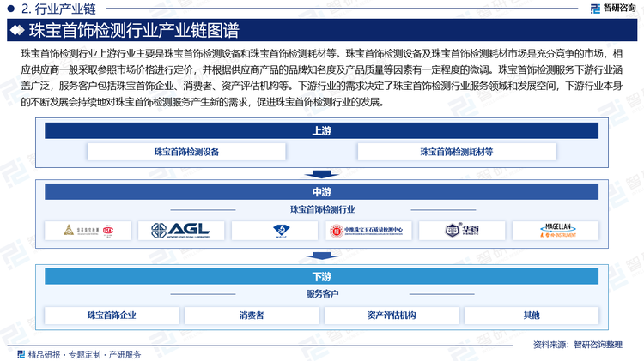Click the blue bullet before 2. 行业产业链
The image size is (644, 361).
(11, 8)
